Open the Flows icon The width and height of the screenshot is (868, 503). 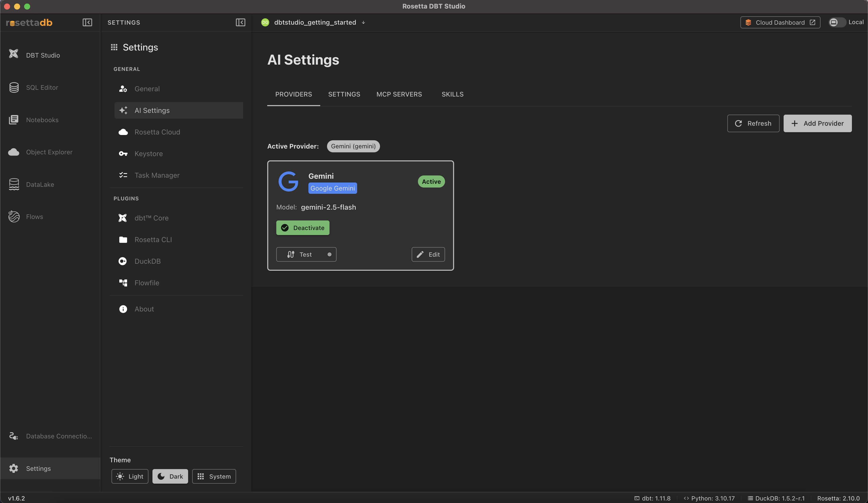click(14, 216)
